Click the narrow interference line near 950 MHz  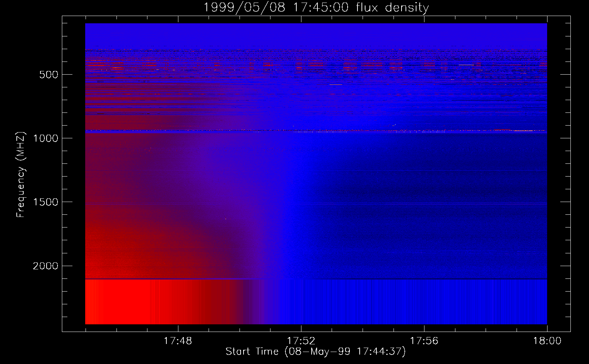coord(316,130)
